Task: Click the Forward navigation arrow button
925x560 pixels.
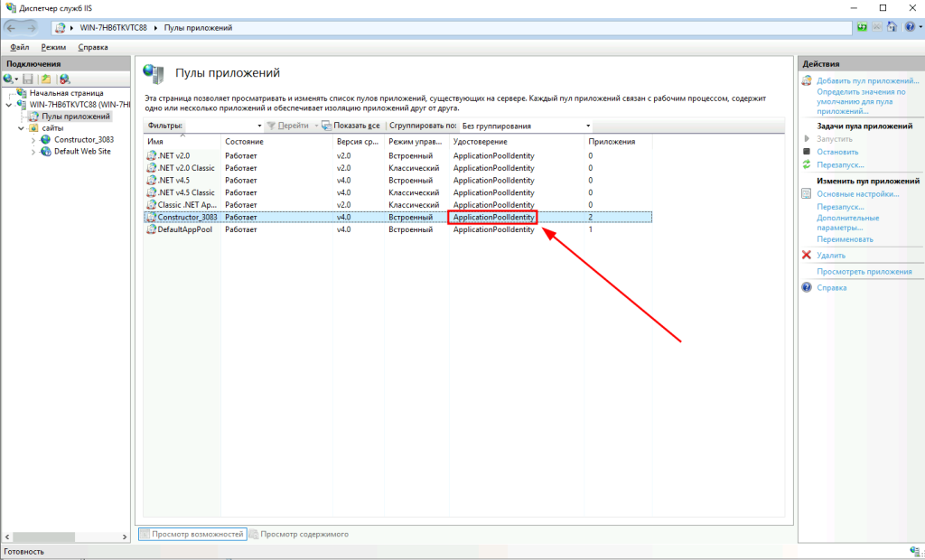Action: click(31, 28)
